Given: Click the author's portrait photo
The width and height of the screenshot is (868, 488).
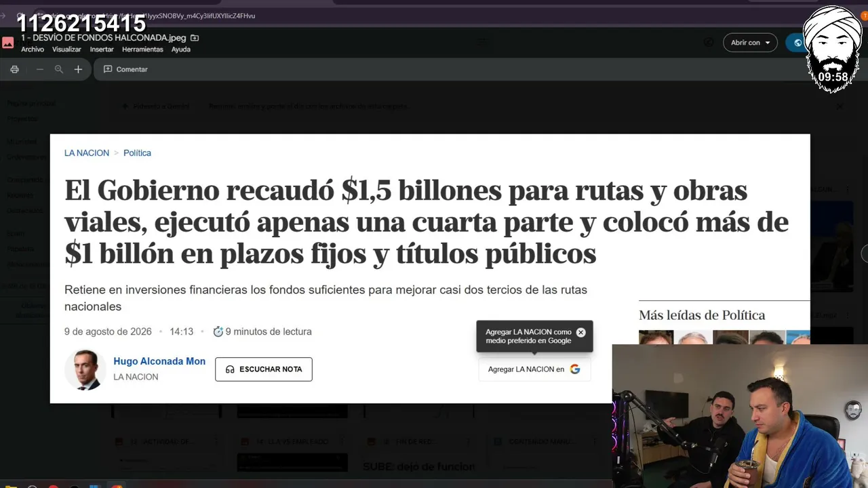Looking at the screenshot, I should tap(85, 369).
